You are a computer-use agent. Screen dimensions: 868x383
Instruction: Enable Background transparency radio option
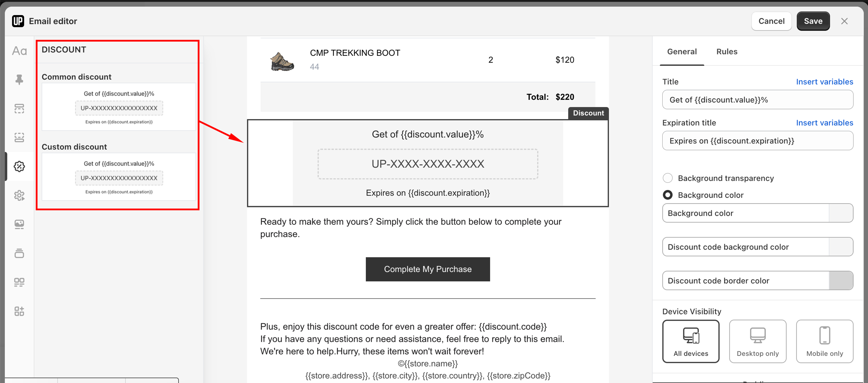click(x=668, y=178)
